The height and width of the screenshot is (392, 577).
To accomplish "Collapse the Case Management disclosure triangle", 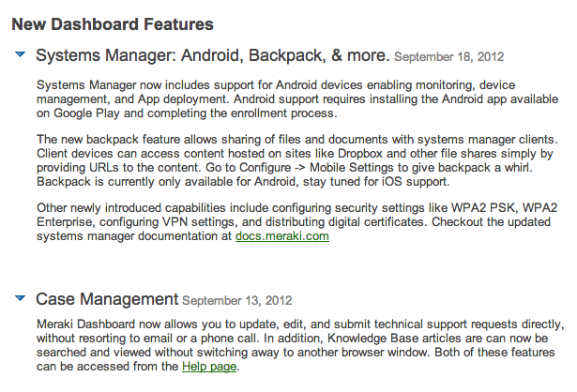I will click(x=20, y=298).
